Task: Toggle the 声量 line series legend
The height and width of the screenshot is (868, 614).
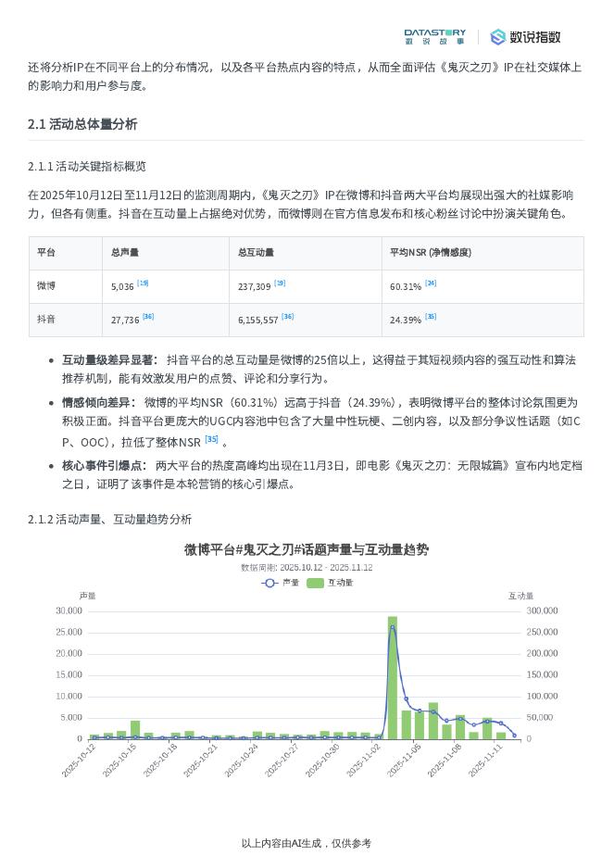Action: (x=281, y=583)
